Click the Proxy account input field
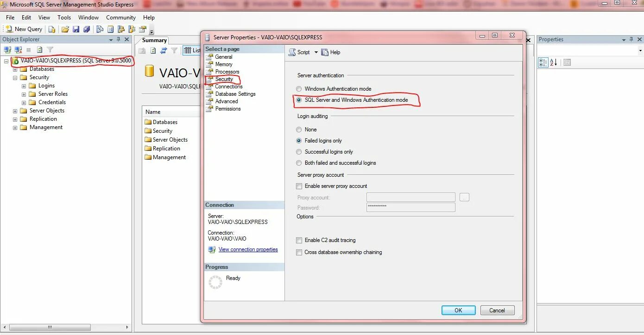The image size is (644, 335). click(x=410, y=197)
